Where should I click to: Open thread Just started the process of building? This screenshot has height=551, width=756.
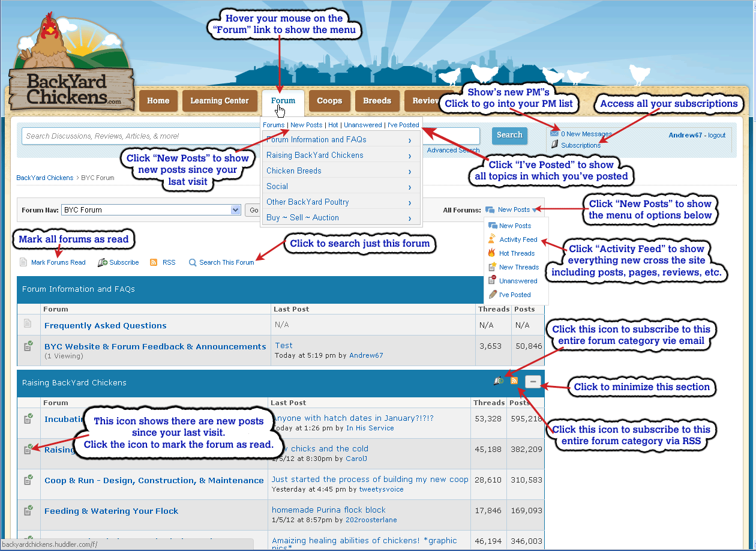(x=370, y=479)
